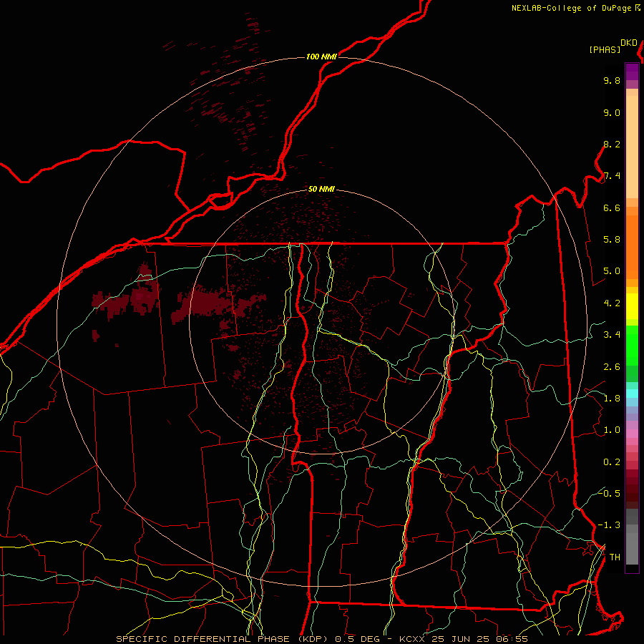
Task: Click the -1.3 scale value
Action: (x=609, y=525)
